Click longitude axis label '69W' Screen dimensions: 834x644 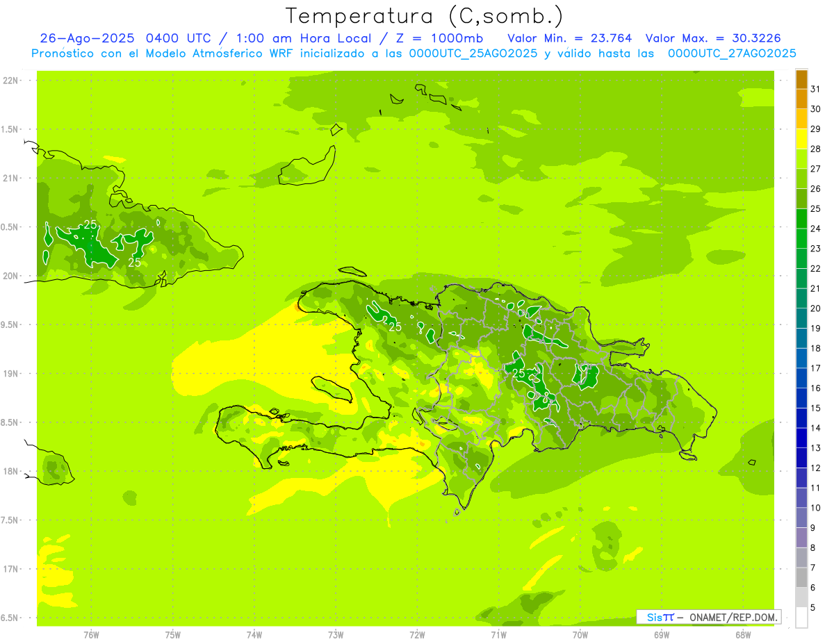tap(662, 635)
